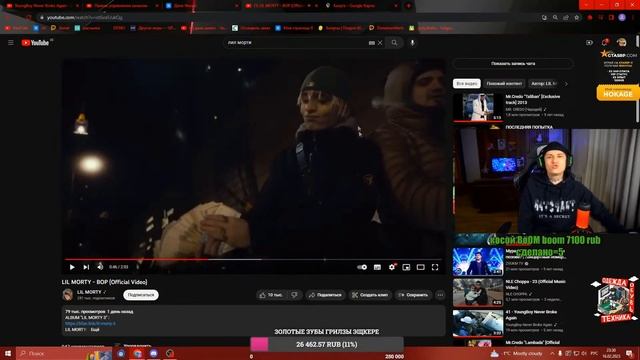640x360 pixels.
Task: Click the Сохранить save button
Action: tap(413, 295)
